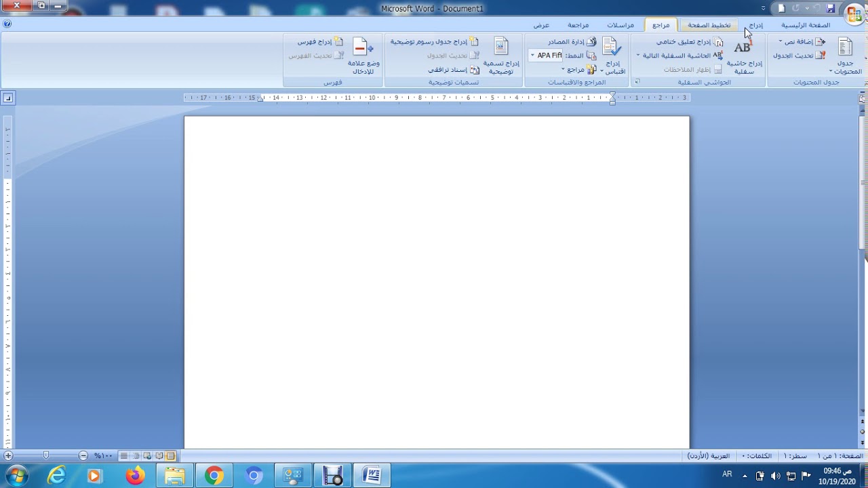The width and height of the screenshot is (868, 488).
Task: Click the previous page double-arrow on scrollbar
Action: click(x=863, y=422)
